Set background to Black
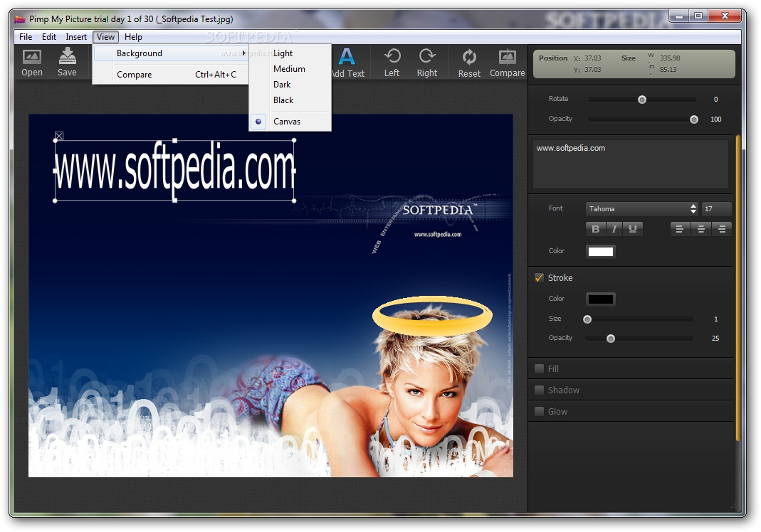The height and width of the screenshot is (532, 761). coord(290,100)
